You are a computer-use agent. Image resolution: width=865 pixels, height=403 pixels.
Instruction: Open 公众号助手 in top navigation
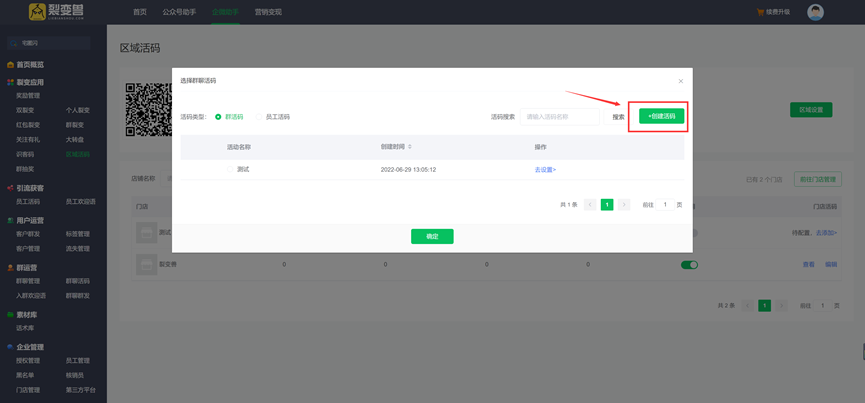pyautogui.click(x=179, y=12)
